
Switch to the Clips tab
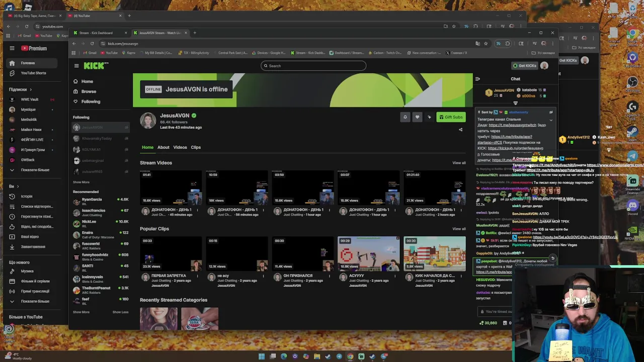196,147
